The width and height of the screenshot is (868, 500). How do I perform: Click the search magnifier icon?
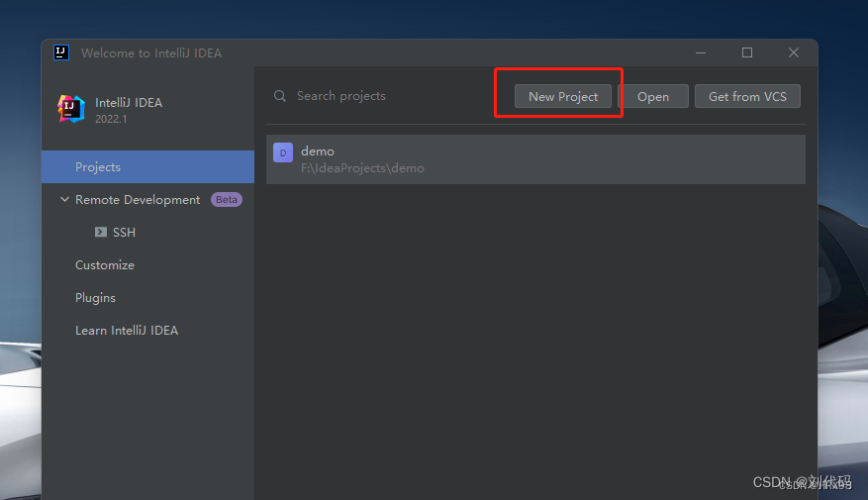(x=280, y=96)
